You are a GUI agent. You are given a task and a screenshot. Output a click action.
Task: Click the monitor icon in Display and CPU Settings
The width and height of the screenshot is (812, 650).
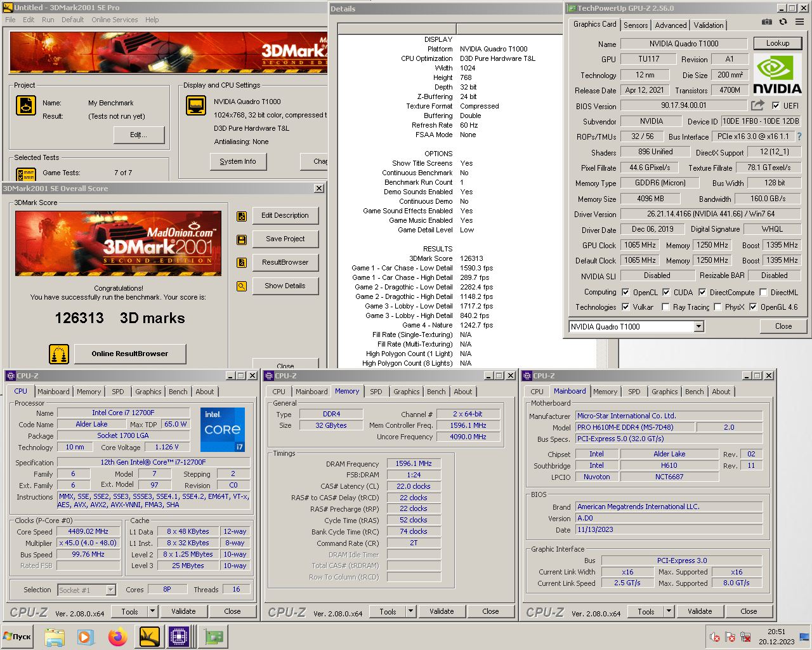[196, 105]
